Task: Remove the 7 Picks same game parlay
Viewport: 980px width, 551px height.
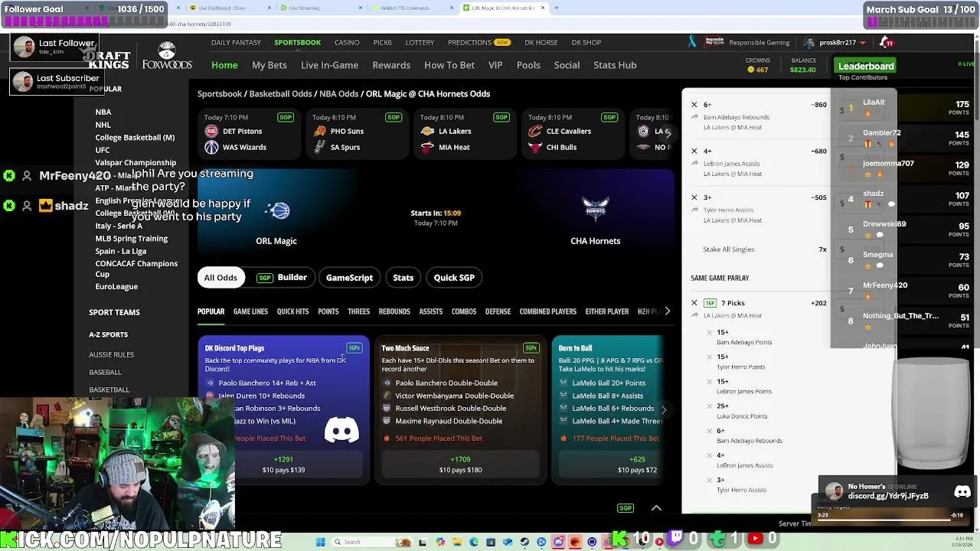Action: point(694,303)
